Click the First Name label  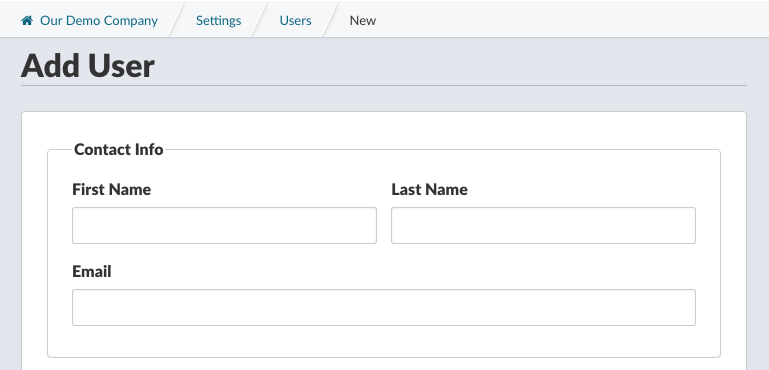coord(111,189)
